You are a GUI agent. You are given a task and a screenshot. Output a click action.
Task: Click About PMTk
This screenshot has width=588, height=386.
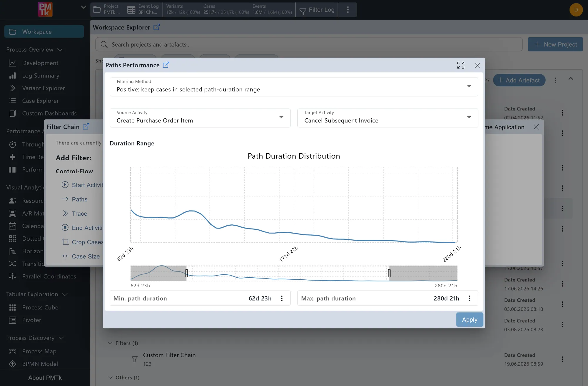point(45,378)
